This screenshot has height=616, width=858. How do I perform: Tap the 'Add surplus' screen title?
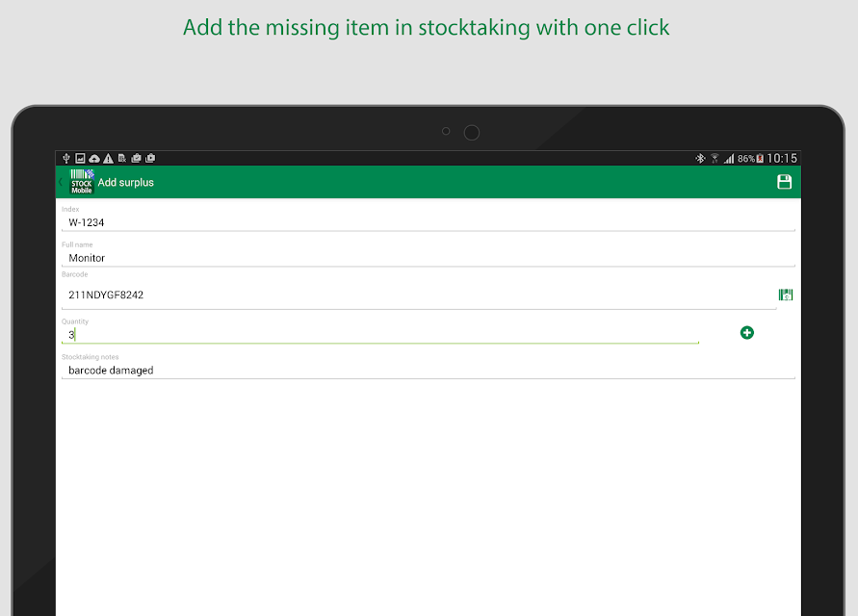coord(126,182)
